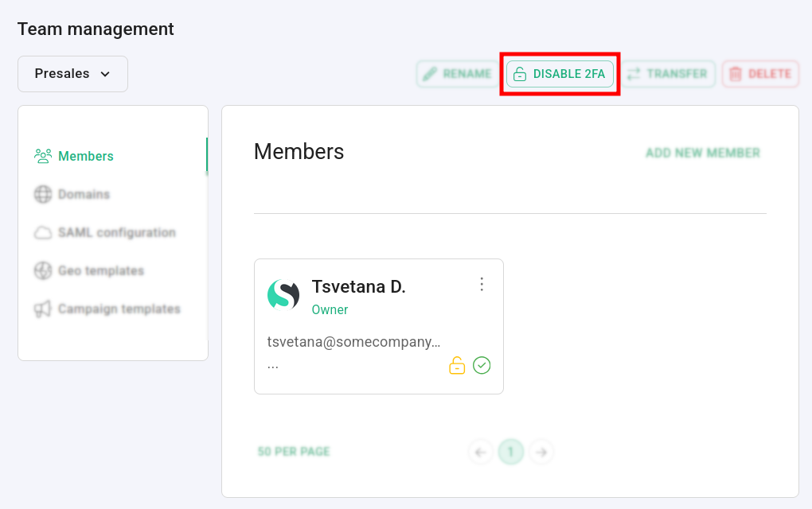
Task: Click Add New Member
Action: point(702,153)
